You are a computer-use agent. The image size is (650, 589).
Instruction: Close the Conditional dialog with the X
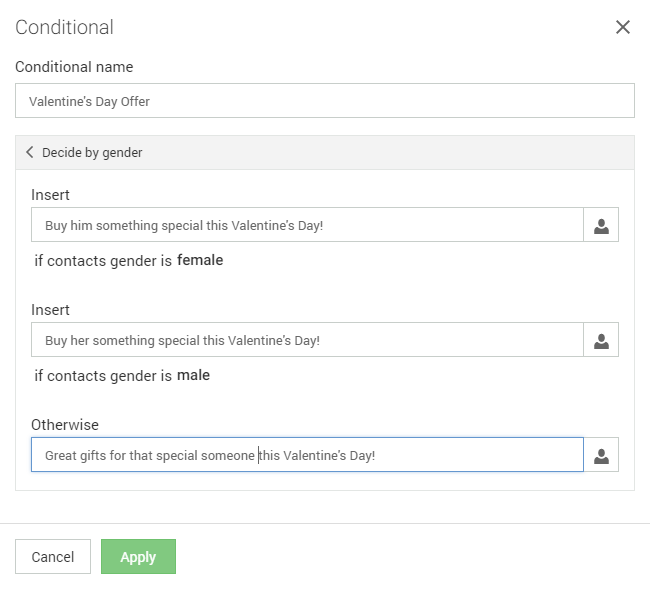click(623, 27)
